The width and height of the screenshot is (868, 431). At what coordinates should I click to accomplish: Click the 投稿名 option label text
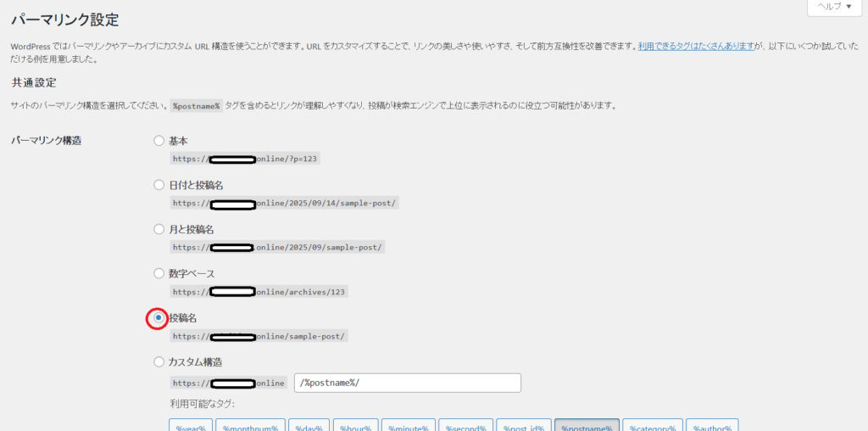click(x=182, y=317)
